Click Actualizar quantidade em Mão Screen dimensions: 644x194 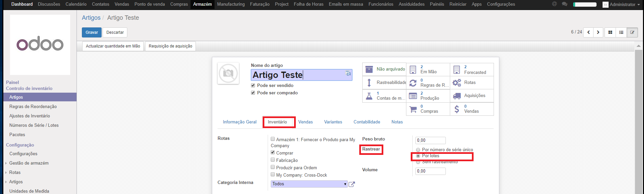tap(113, 46)
